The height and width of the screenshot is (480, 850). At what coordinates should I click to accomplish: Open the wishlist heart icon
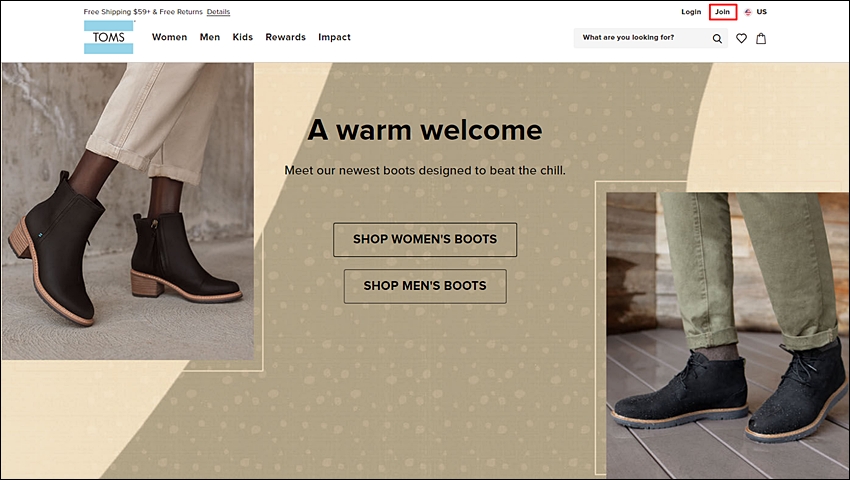[741, 39]
